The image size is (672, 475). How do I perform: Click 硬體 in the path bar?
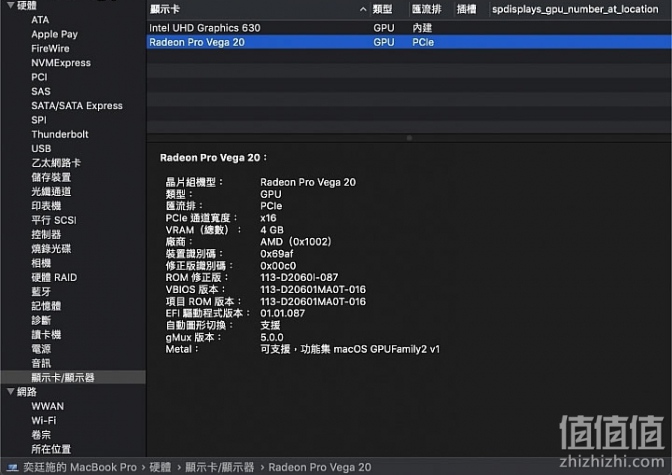[x=160, y=467]
